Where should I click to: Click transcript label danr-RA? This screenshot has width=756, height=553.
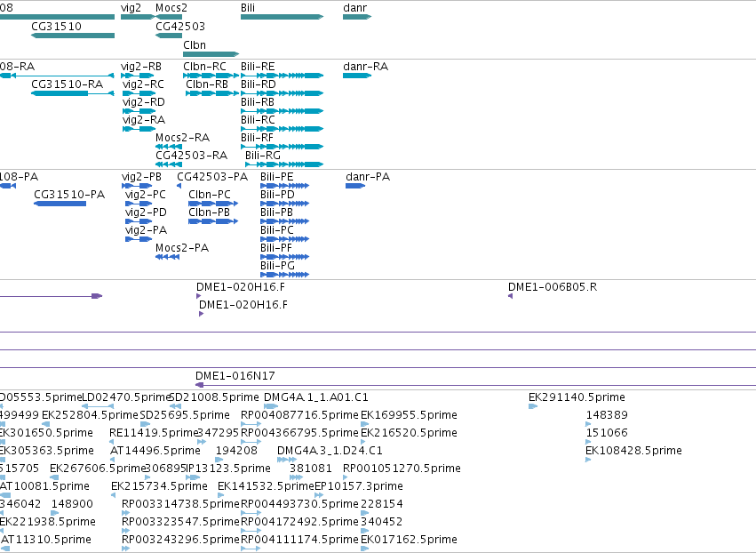click(x=365, y=67)
